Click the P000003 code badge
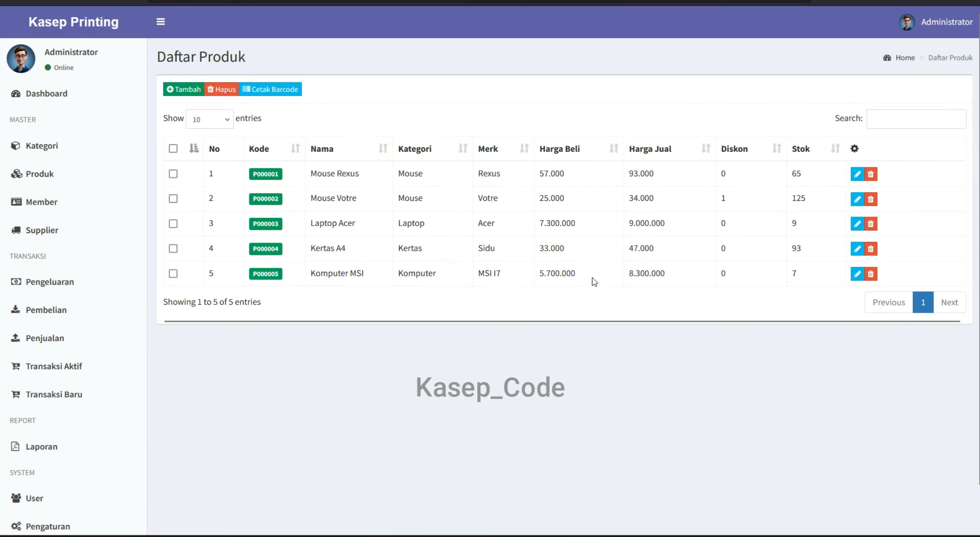The image size is (980, 537). (x=265, y=223)
